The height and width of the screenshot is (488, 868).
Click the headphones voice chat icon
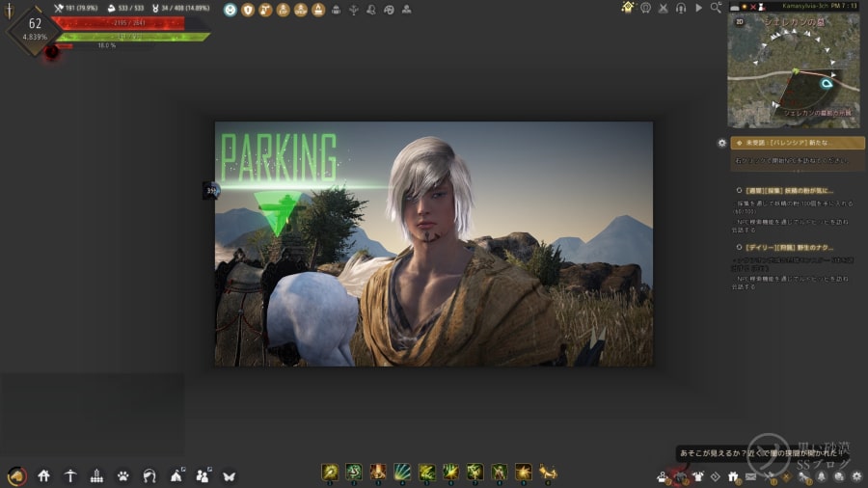(681, 8)
